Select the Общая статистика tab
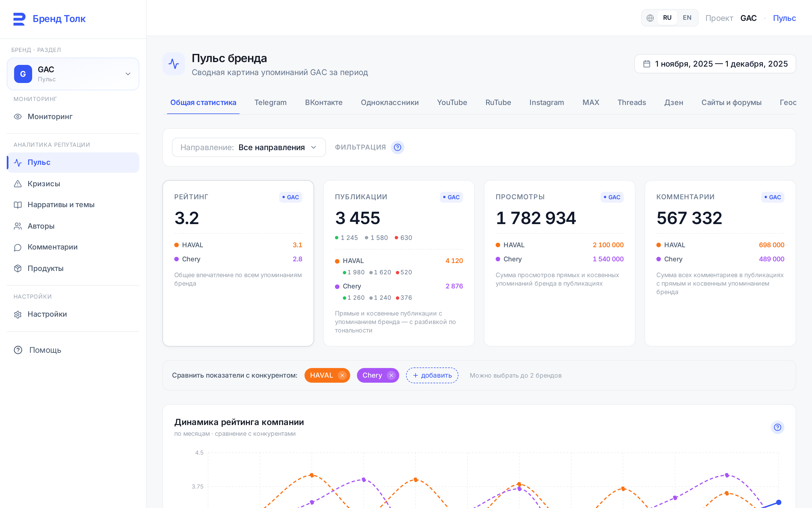The height and width of the screenshot is (508, 812). [x=203, y=102]
